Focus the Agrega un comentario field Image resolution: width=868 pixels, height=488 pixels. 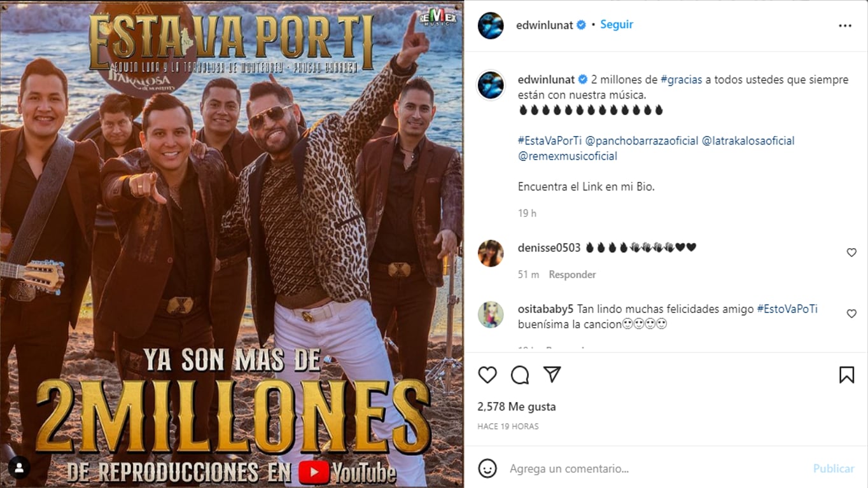655,468
